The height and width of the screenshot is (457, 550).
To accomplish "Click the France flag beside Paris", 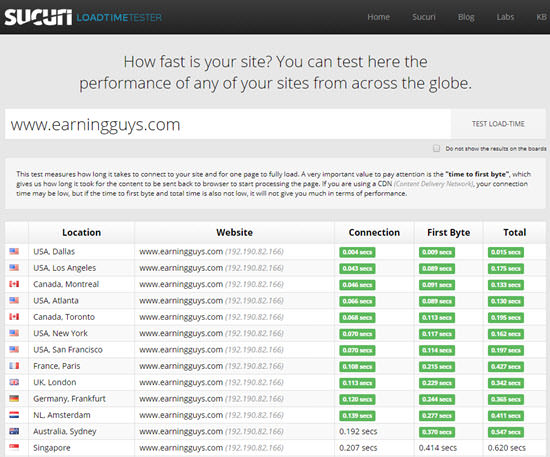I will click(x=14, y=366).
